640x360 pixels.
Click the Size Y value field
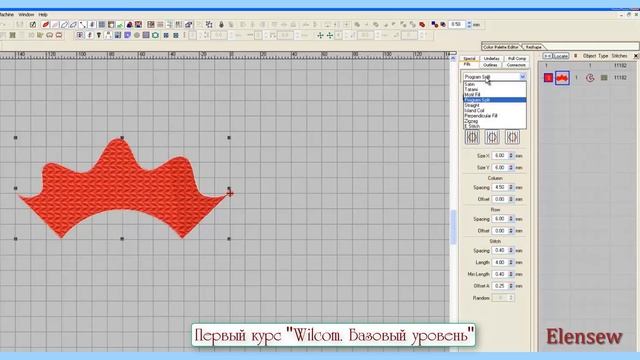point(500,168)
